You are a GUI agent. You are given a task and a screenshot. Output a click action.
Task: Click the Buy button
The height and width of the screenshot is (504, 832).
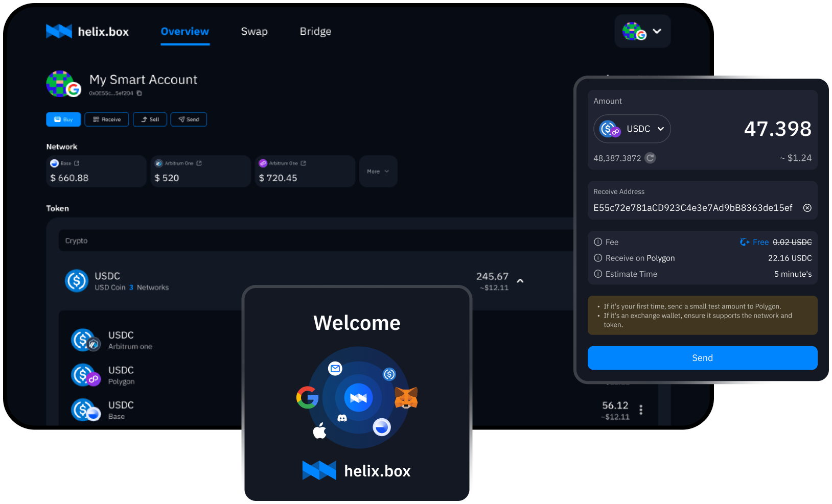[63, 119]
